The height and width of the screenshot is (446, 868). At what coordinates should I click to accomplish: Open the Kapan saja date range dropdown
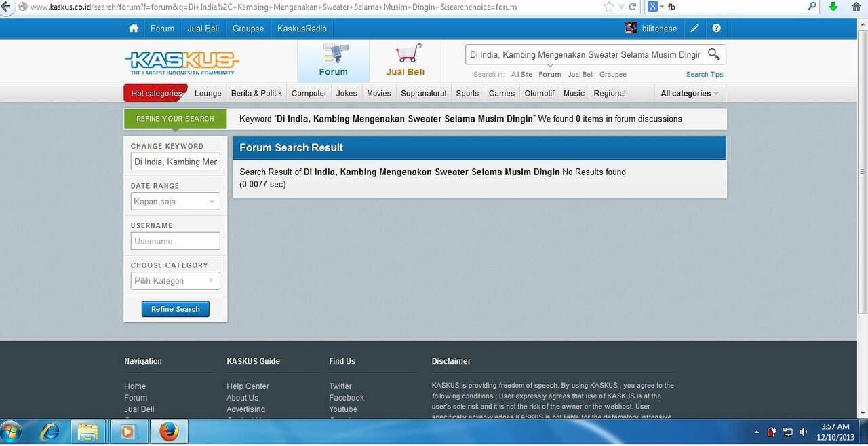[x=175, y=202]
